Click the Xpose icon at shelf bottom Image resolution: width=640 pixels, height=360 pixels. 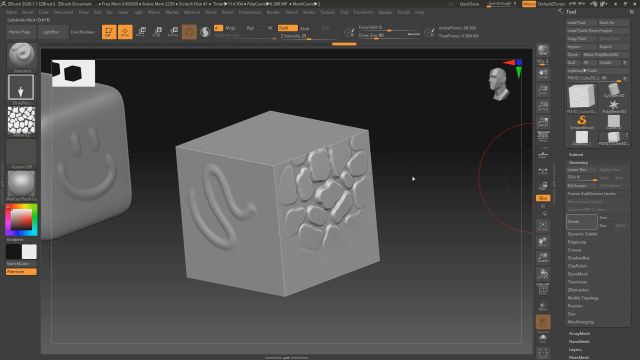[543, 352]
